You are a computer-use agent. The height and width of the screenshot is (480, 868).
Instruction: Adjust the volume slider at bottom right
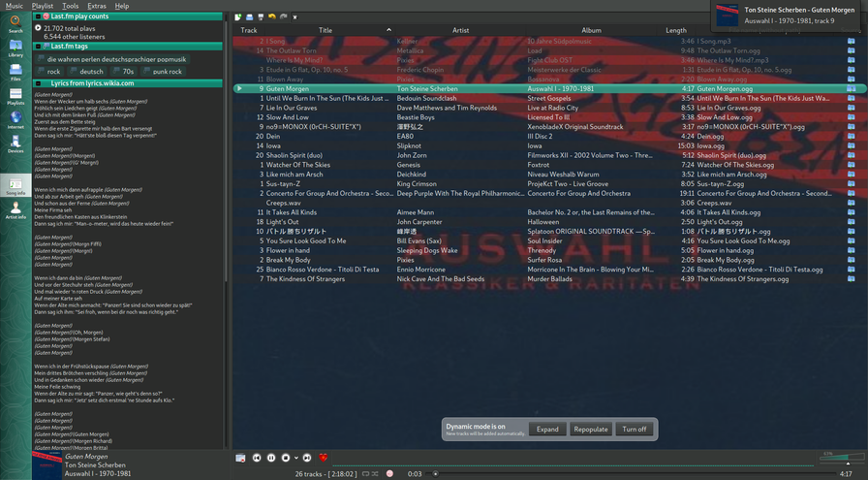tap(841, 461)
